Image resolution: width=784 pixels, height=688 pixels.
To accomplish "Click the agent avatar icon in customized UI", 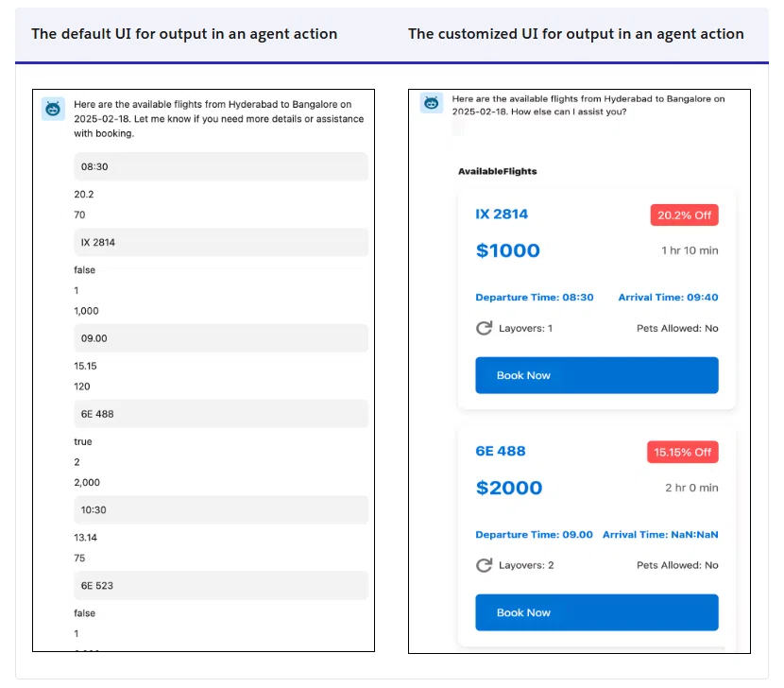I will coord(431,103).
